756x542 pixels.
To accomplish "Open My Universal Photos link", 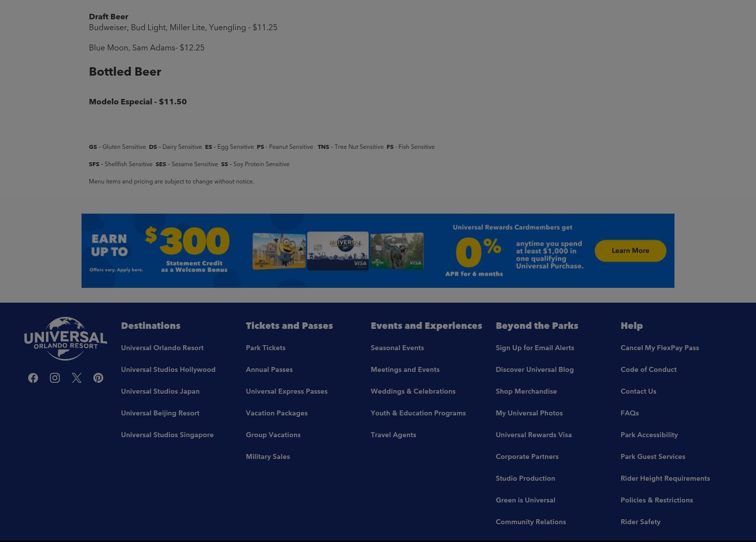I will 529,413.
